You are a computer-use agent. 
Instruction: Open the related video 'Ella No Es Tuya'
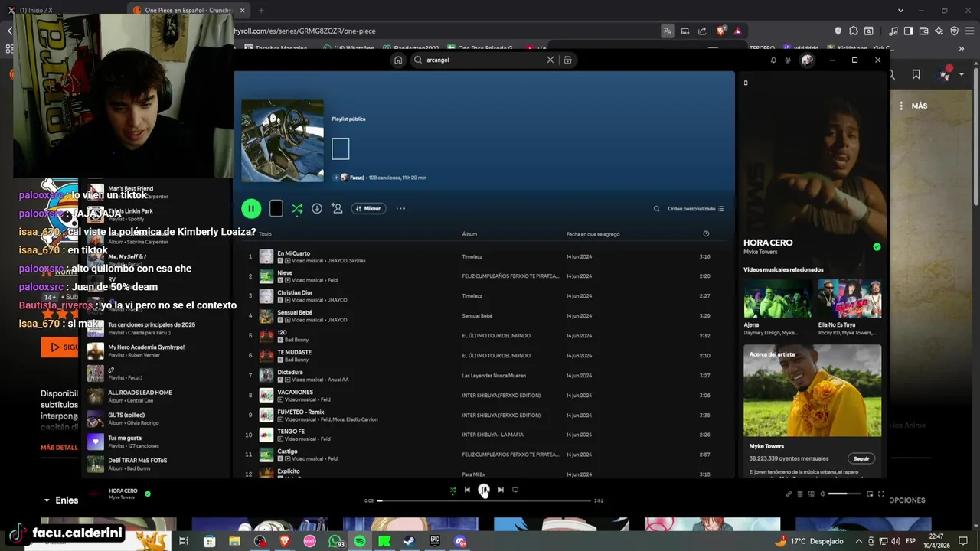point(849,298)
